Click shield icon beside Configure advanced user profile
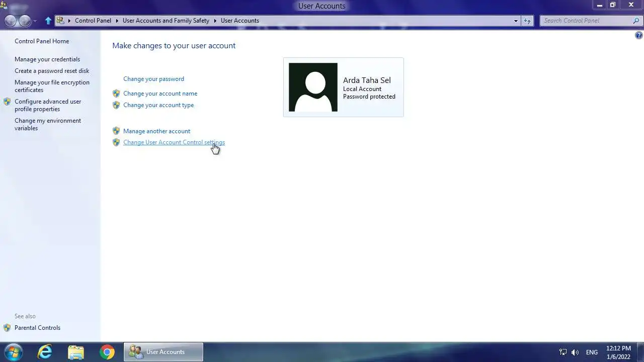Viewport: 644px width, 362px height. [x=7, y=102]
